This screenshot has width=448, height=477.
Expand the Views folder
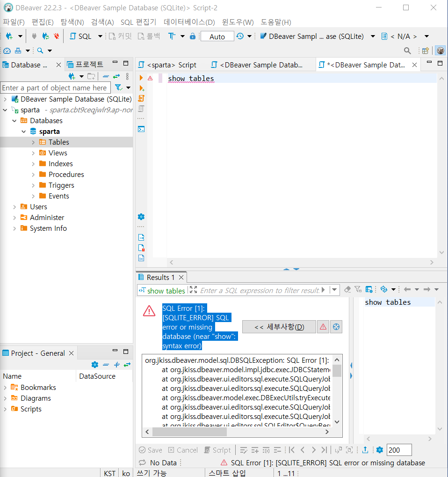33,153
